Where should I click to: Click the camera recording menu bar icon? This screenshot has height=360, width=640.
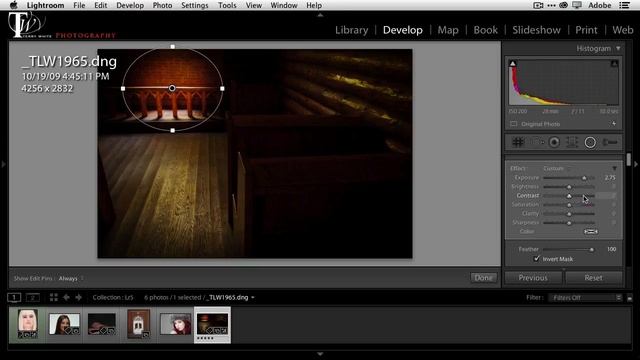(x=538, y=5)
